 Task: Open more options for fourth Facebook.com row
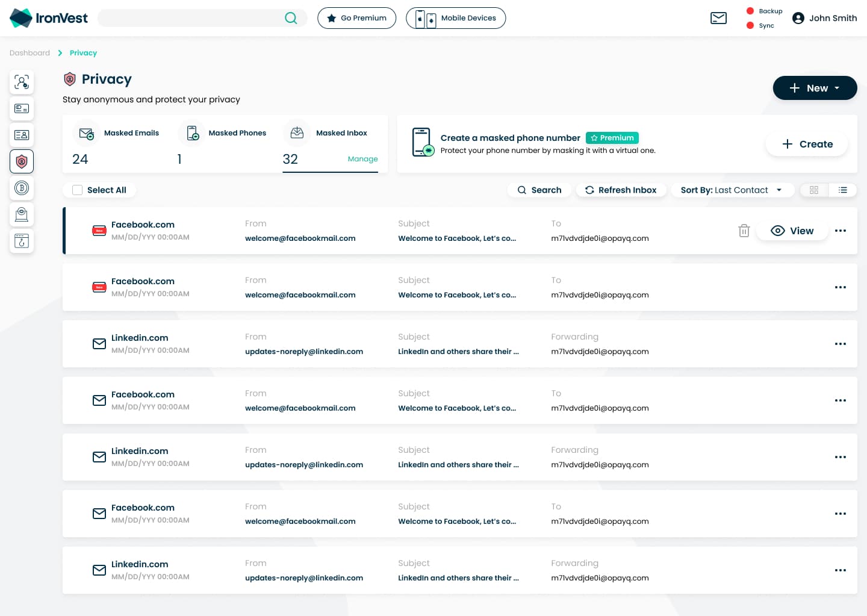pyautogui.click(x=841, y=514)
